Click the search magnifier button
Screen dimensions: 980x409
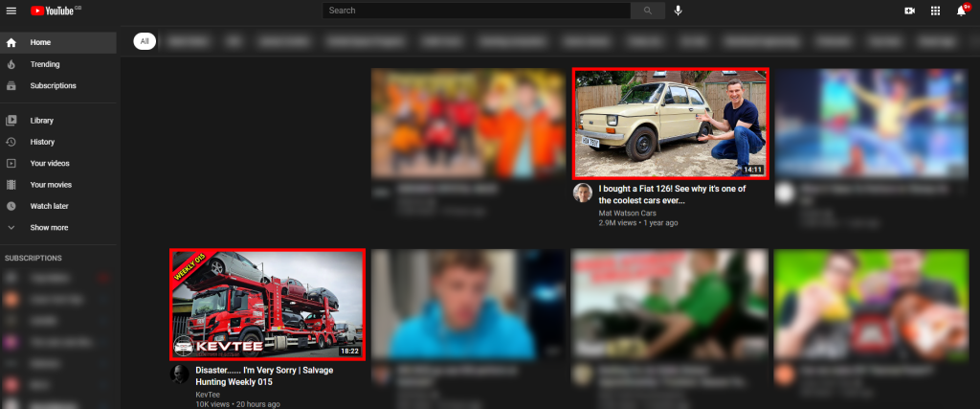point(647,11)
